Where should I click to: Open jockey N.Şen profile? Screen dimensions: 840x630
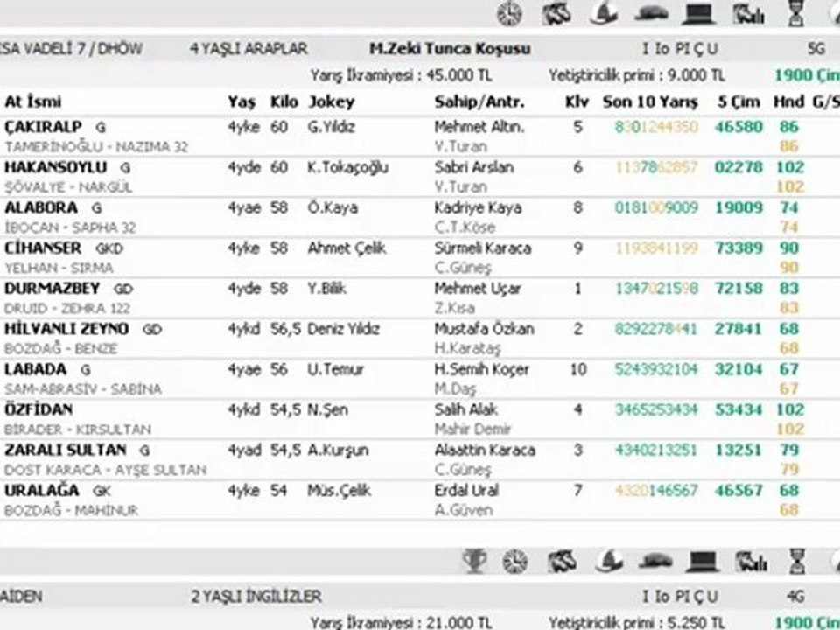327,410
